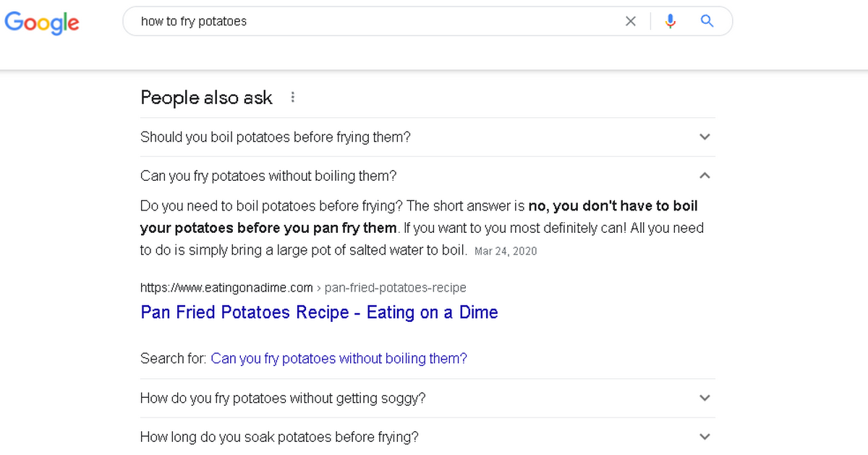Click the 'Mar 24, 2020' date label
The image size is (868, 455).
(506, 252)
